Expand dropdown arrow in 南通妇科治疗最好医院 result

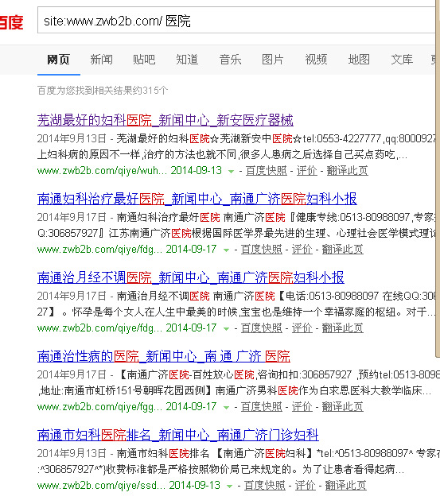[x=226, y=250]
